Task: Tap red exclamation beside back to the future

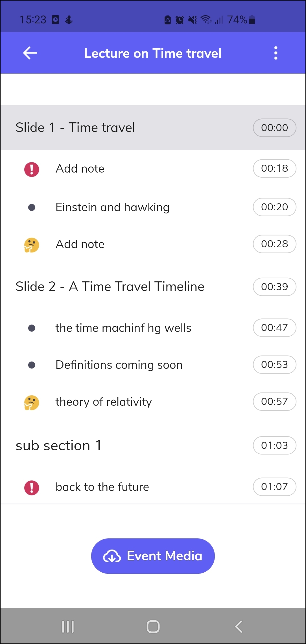Action: [x=32, y=488]
